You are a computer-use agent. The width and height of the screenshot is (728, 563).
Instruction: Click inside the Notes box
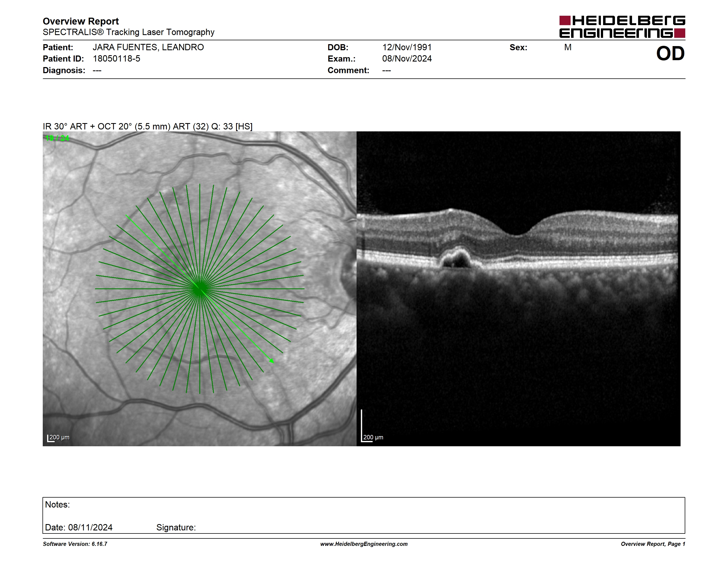pyautogui.click(x=364, y=515)
